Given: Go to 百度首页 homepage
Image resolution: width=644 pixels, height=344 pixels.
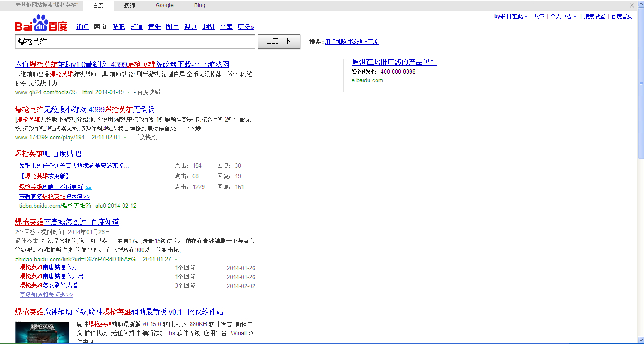Looking at the screenshot, I should click(622, 17).
